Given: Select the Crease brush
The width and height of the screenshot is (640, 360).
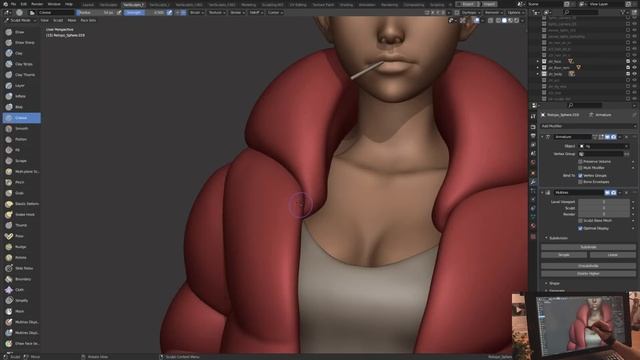Looking at the screenshot, I should coord(21,118).
